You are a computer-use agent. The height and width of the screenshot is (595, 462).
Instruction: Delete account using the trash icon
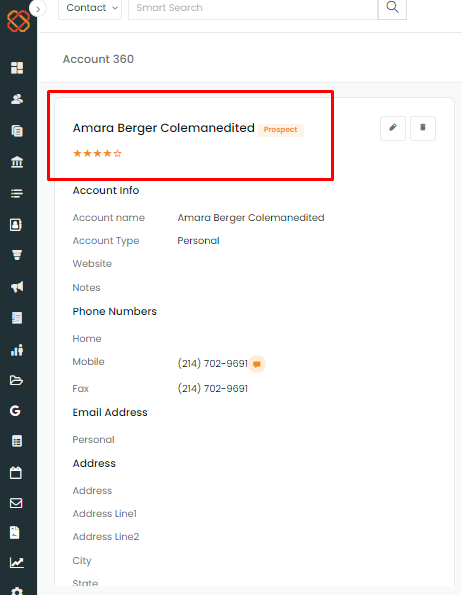pyautogui.click(x=423, y=128)
